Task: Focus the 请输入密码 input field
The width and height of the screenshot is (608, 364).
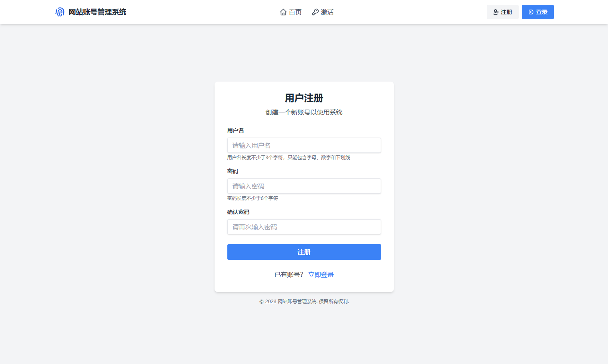Action: (x=304, y=186)
